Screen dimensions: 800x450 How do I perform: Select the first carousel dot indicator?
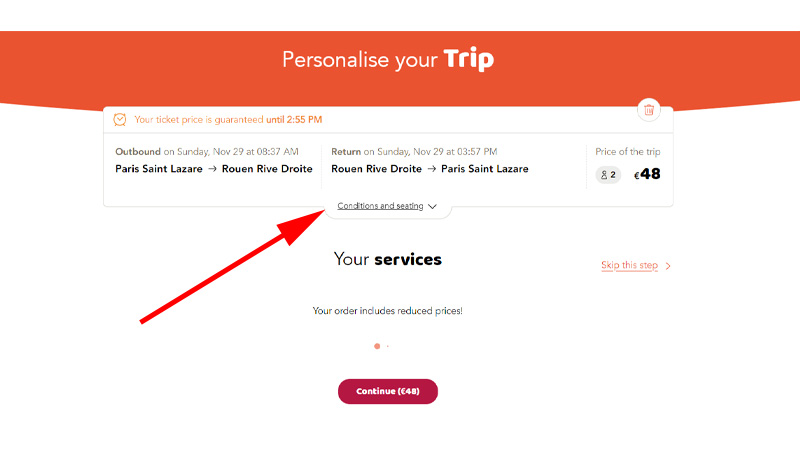377,346
